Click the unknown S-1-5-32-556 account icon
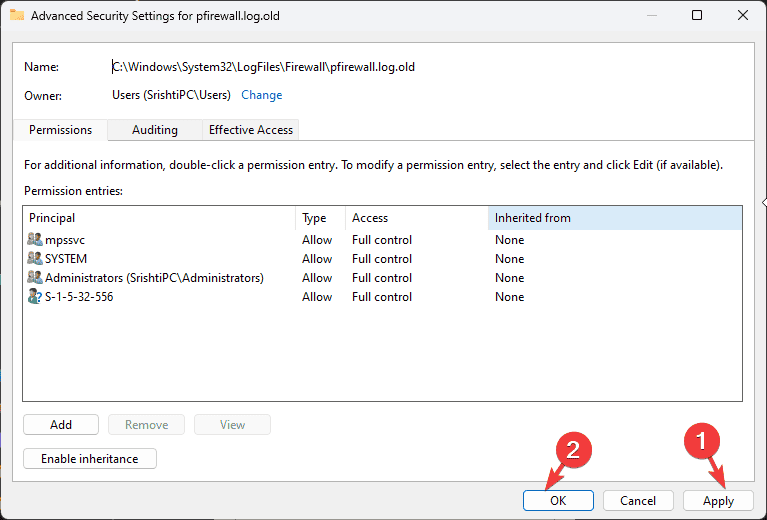This screenshot has width=767, height=520. pyautogui.click(x=35, y=296)
